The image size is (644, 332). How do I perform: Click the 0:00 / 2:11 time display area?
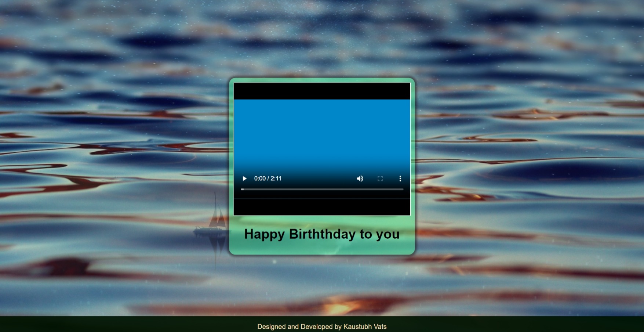pos(268,178)
